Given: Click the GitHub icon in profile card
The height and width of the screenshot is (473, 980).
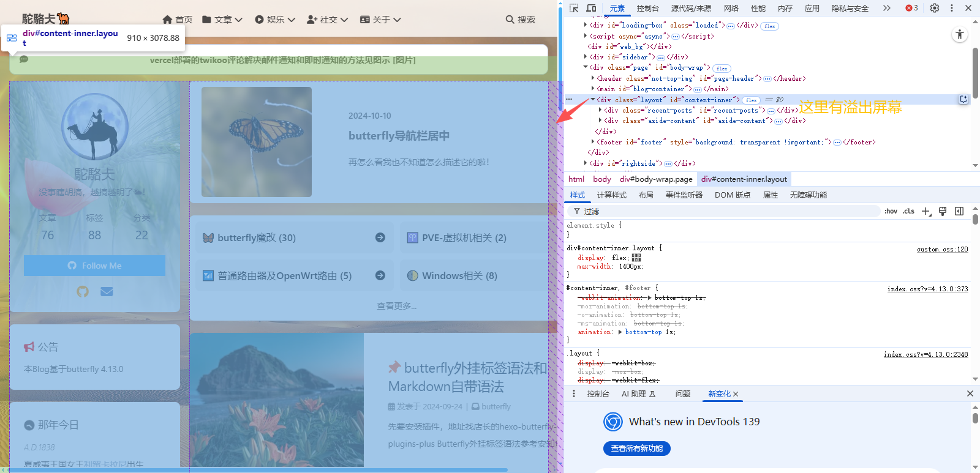Looking at the screenshot, I should click(83, 291).
